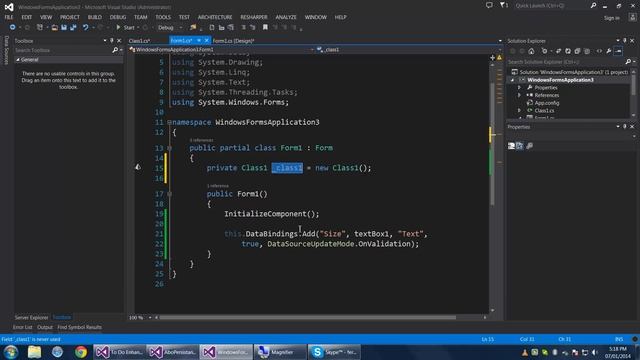The width and height of the screenshot is (640, 360).
Task: Click the Navigate Backward toolbar icon
Action: (x=13, y=27)
